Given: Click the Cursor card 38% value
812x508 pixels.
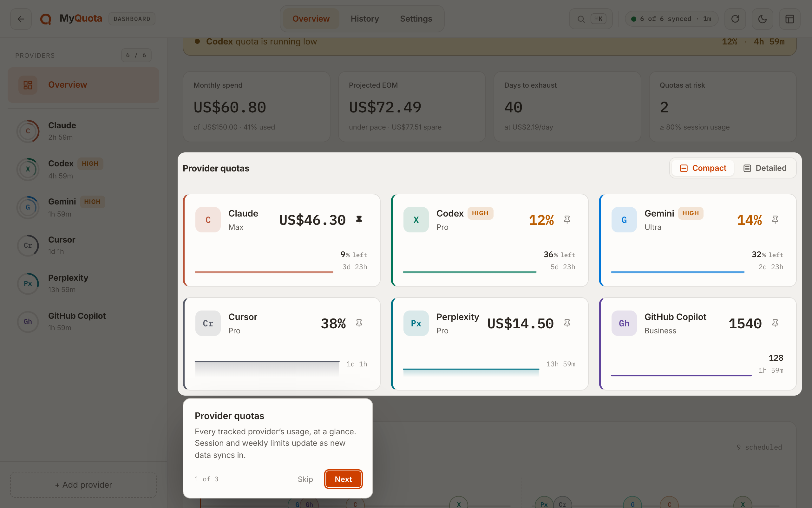Looking at the screenshot, I should 333,324.
